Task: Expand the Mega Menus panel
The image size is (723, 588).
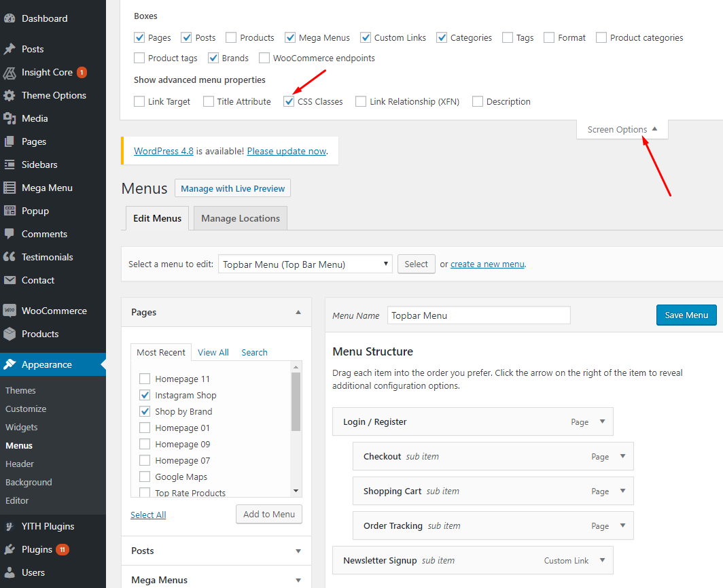Action: pyautogui.click(x=298, y=580)
